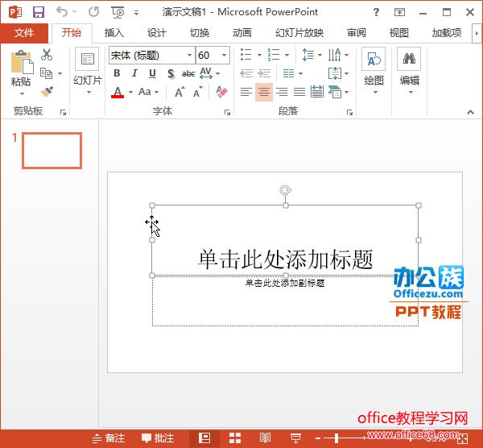Switch to the 动画 Animations tab
Screen dimensions: 483x448
[x=242, y=33]
